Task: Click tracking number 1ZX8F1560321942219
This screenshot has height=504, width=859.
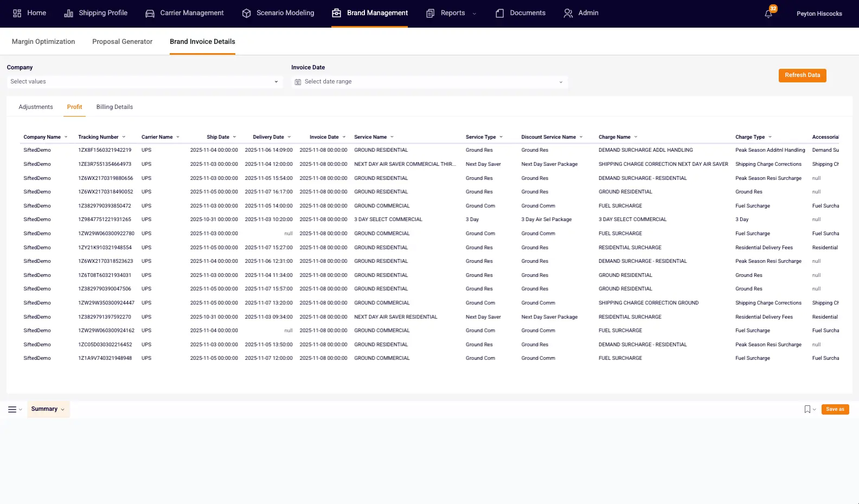Action: point(105,150)
